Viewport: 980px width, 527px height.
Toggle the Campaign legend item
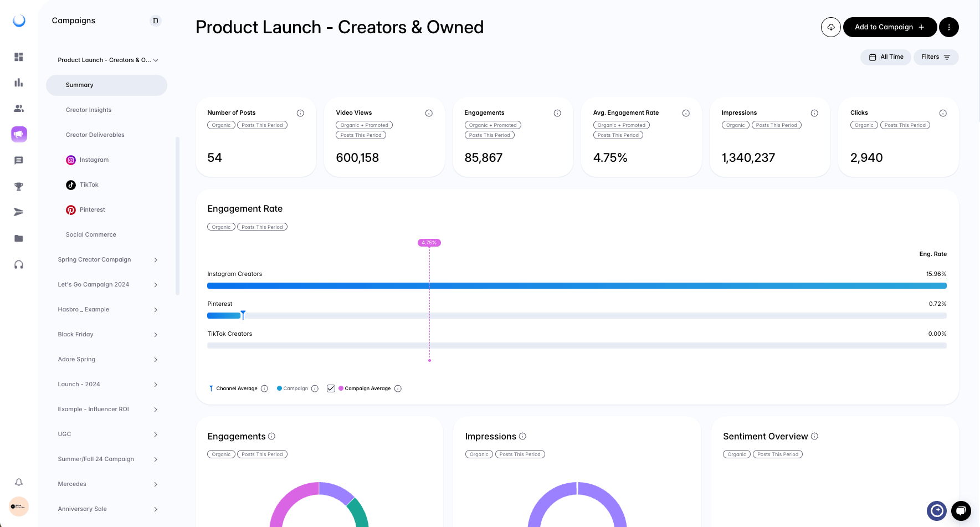[293, 388]
